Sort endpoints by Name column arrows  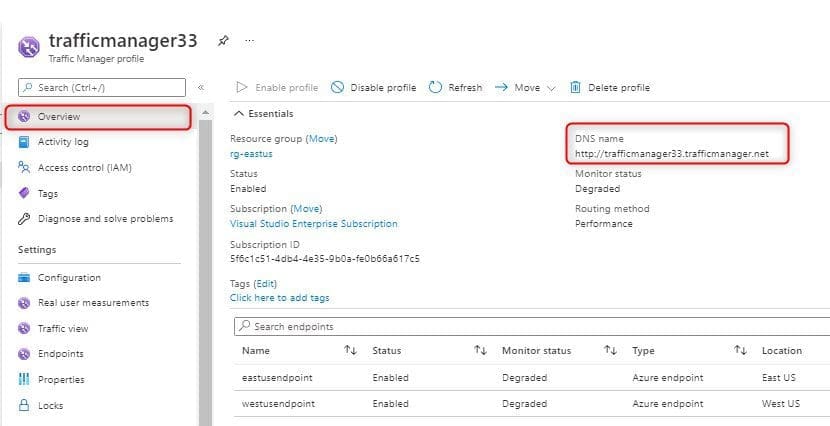pyautogui.click(x=350, y=350)
